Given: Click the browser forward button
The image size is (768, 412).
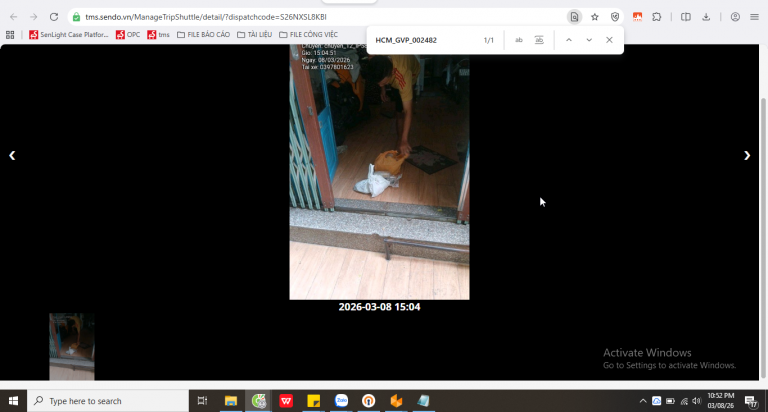Looking at the screenshot, I should 33,17.
